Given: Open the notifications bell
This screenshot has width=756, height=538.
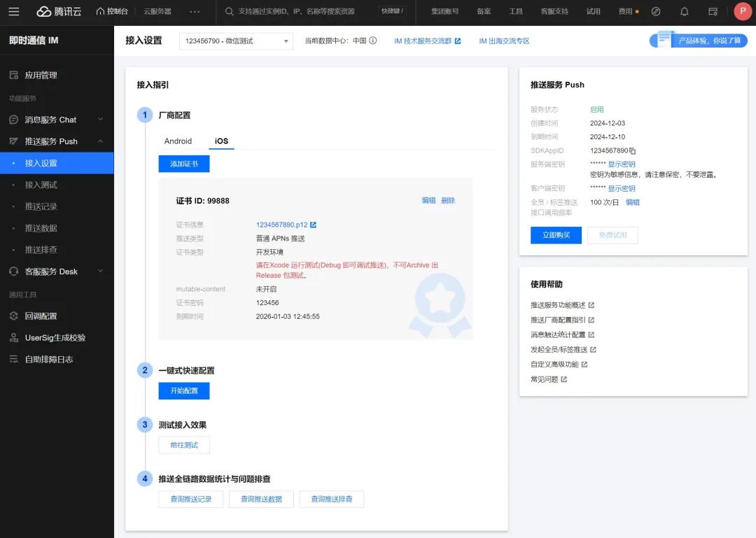Looking at the screenshot, I should [x=684, y=12].
